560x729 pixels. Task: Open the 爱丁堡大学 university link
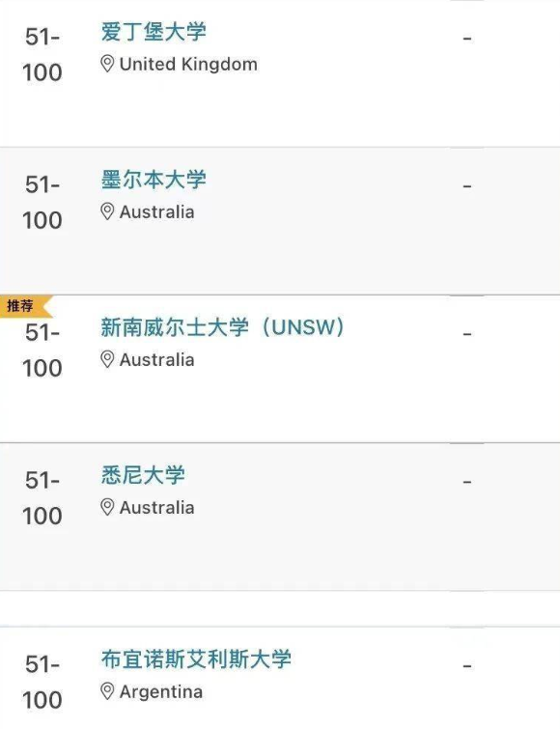(x=154, y=32)
